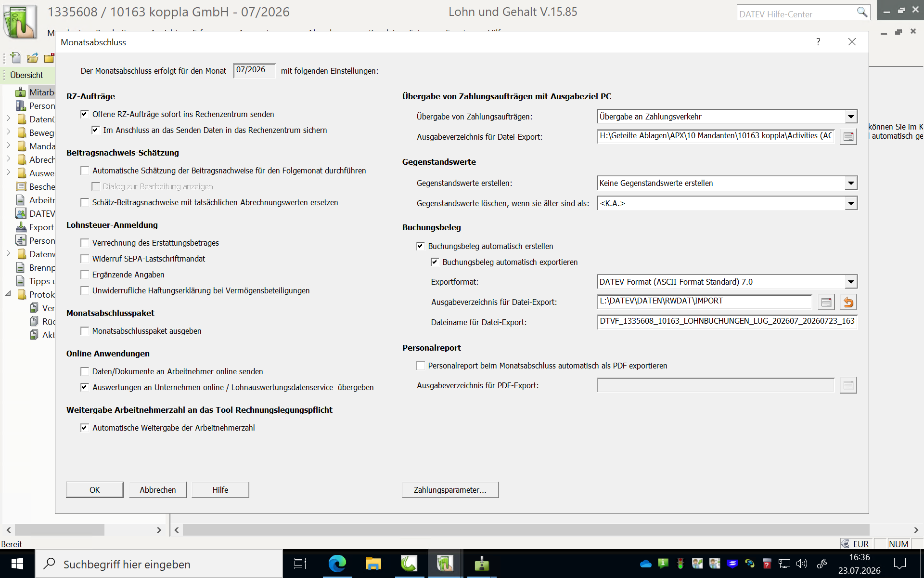Viewport: 924px width, 578px height.
Task: Open the installer app icon in the taskbar
Action: [481, 564]
